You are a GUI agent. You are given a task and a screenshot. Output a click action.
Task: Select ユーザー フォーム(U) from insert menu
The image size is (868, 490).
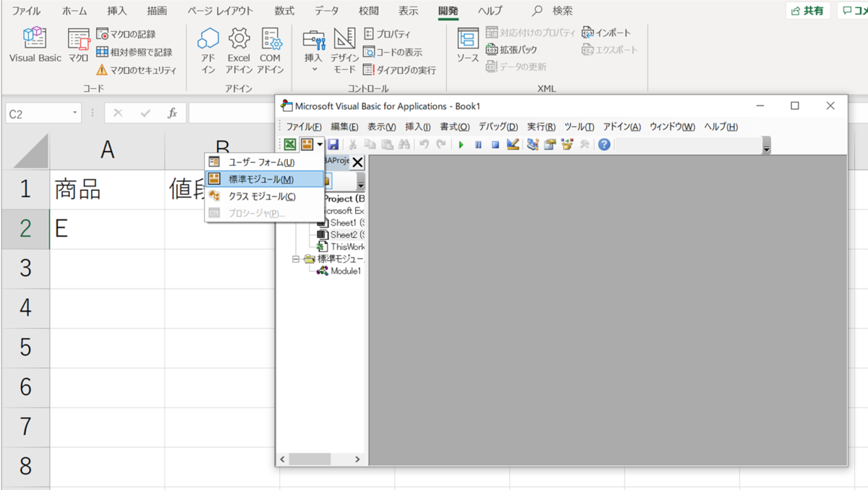click(264, 163)
